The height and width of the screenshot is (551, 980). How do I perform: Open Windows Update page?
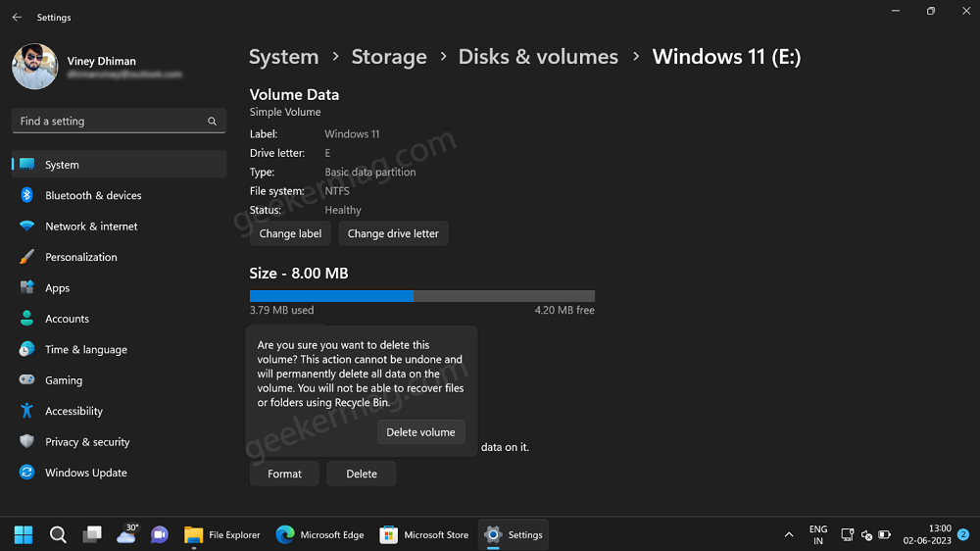pos(119,473)
